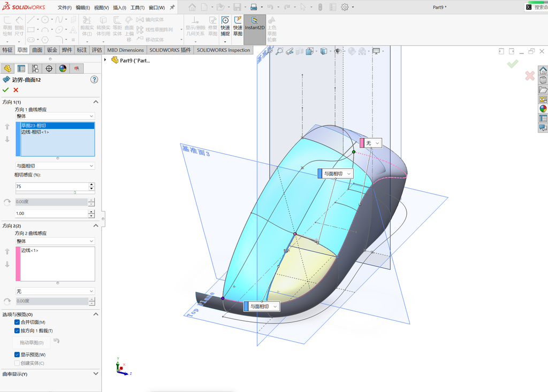The image size is (548, 392).
Task: Click the 相切感应 75 percent input field
Action: point(52,186)
